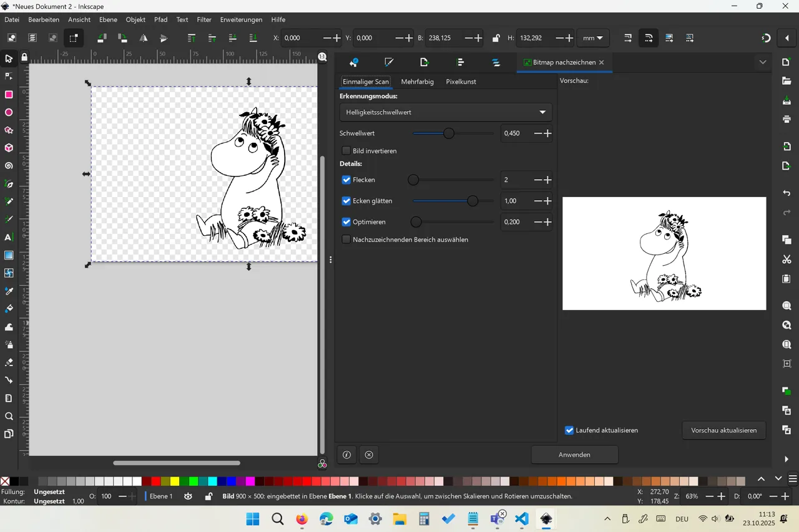Switch to the Pixelkunst tab

[x=461, y=82]
